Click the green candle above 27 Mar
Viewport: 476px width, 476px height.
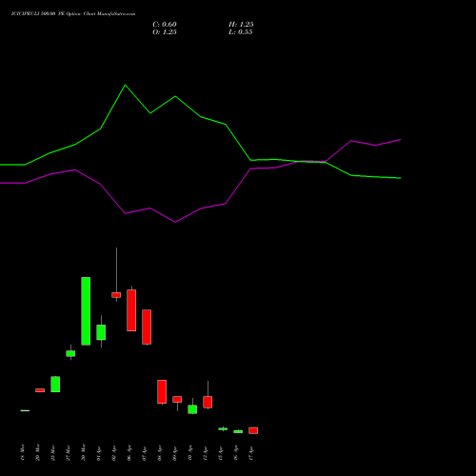[70, 353]
